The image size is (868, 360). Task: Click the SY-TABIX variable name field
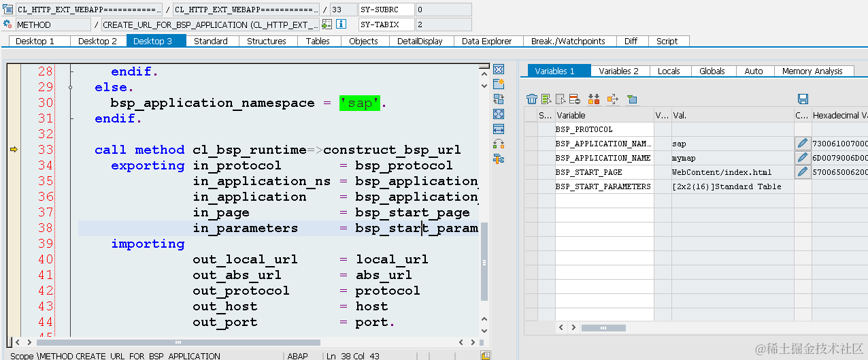[x=386, y=24]
